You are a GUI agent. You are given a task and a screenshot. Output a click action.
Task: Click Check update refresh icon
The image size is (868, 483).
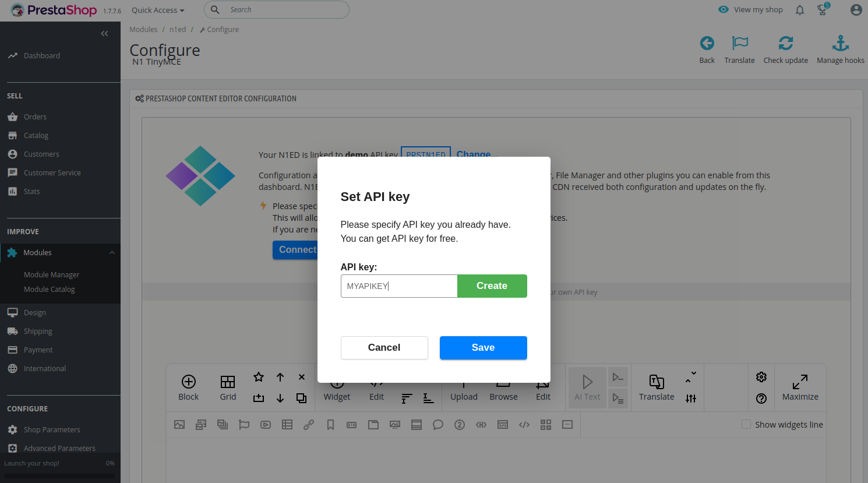786,43
